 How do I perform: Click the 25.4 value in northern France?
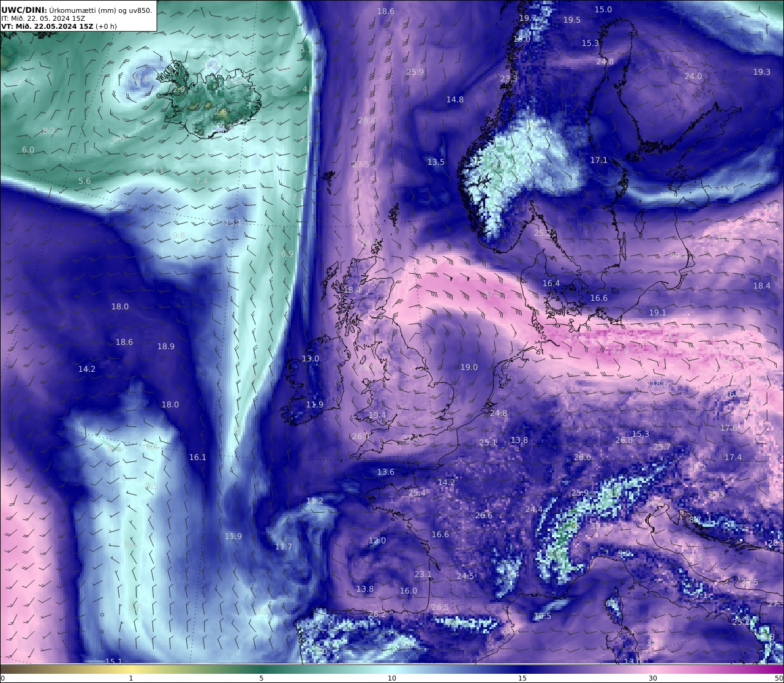[417, 492]
